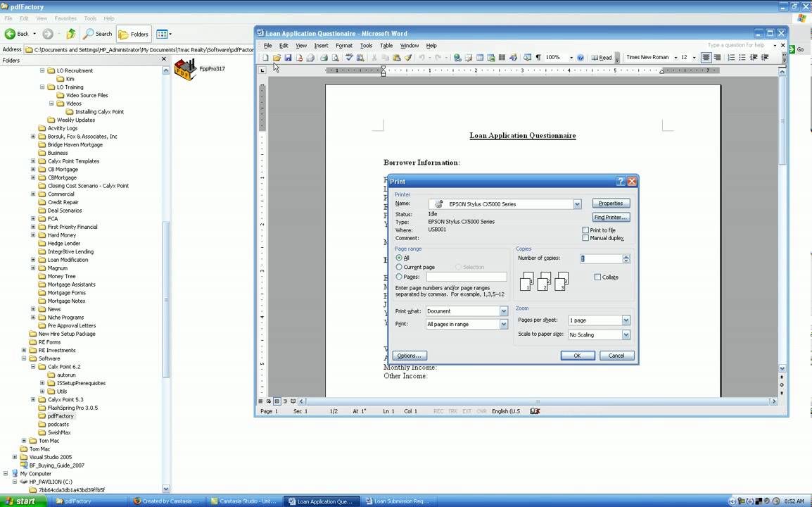Click the Number of copies input field
Viewport: 812px width, 507px height.
[601, 258]
